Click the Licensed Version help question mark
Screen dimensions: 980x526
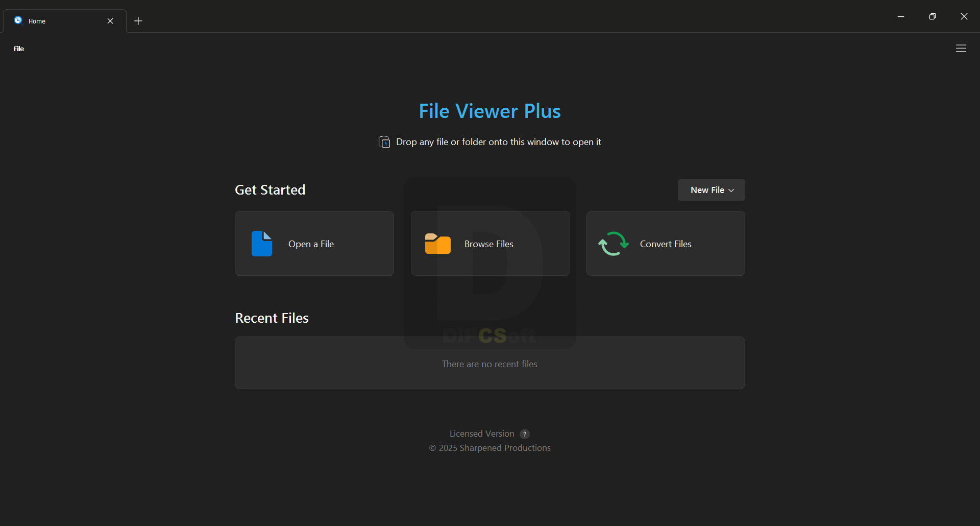point(525,434)
